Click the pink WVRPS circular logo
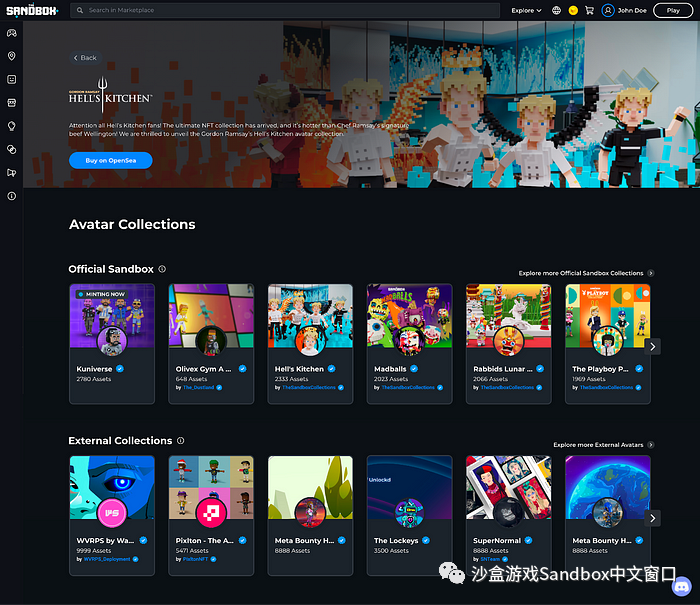700x605 pixels. tap(112, 513)
